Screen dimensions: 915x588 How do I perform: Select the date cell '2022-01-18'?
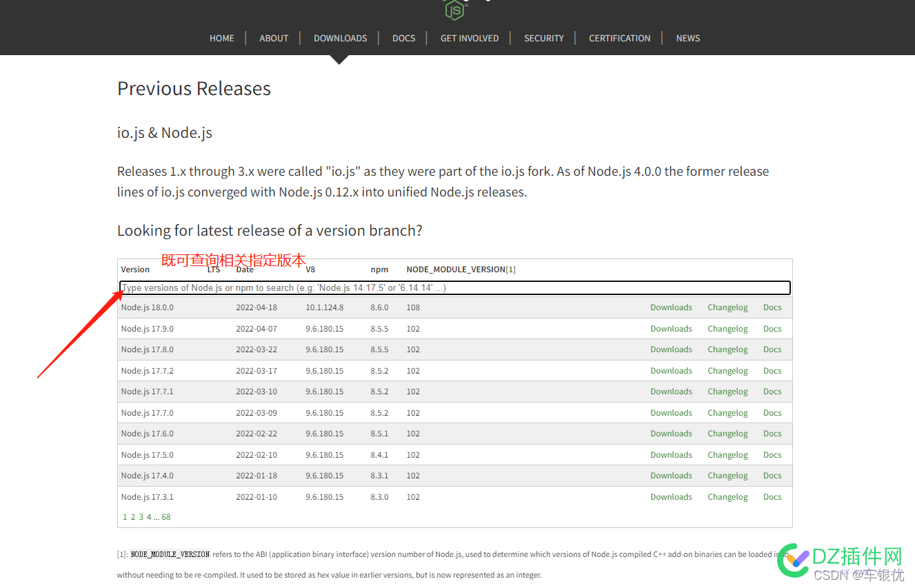click(x=257, y=476)
